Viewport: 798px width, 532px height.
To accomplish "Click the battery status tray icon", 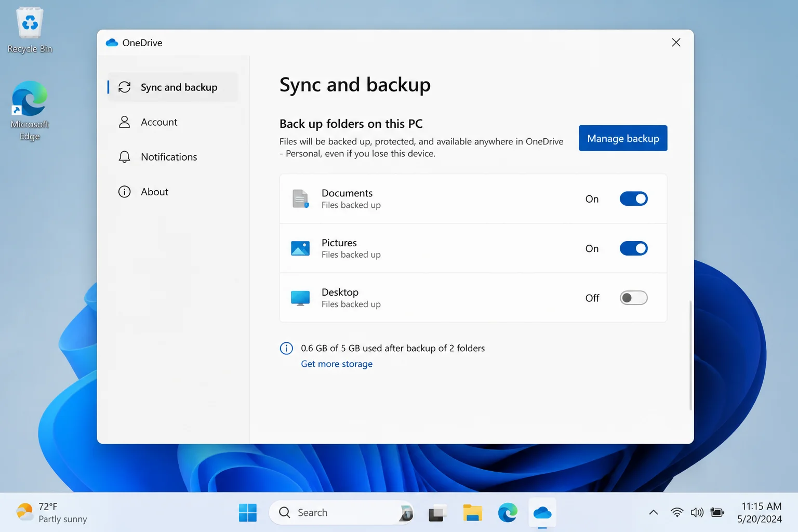I will point(717,513).
